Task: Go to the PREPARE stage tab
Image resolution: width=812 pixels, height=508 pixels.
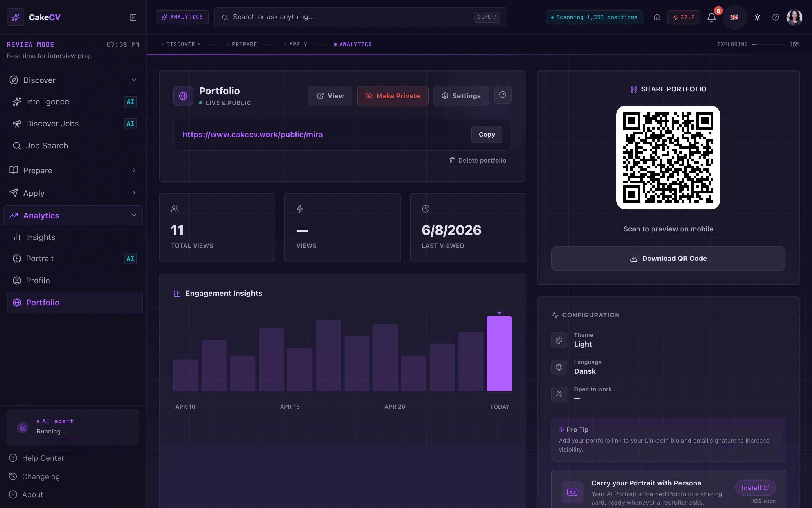Action: click(242, 44)
